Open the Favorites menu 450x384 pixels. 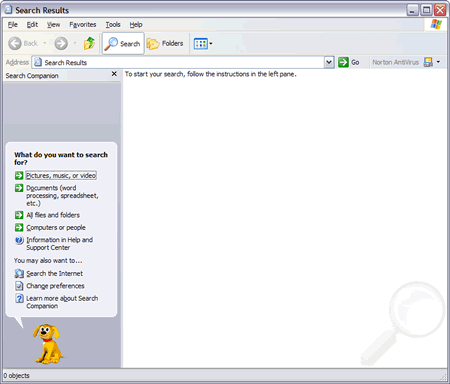(83, 25)
